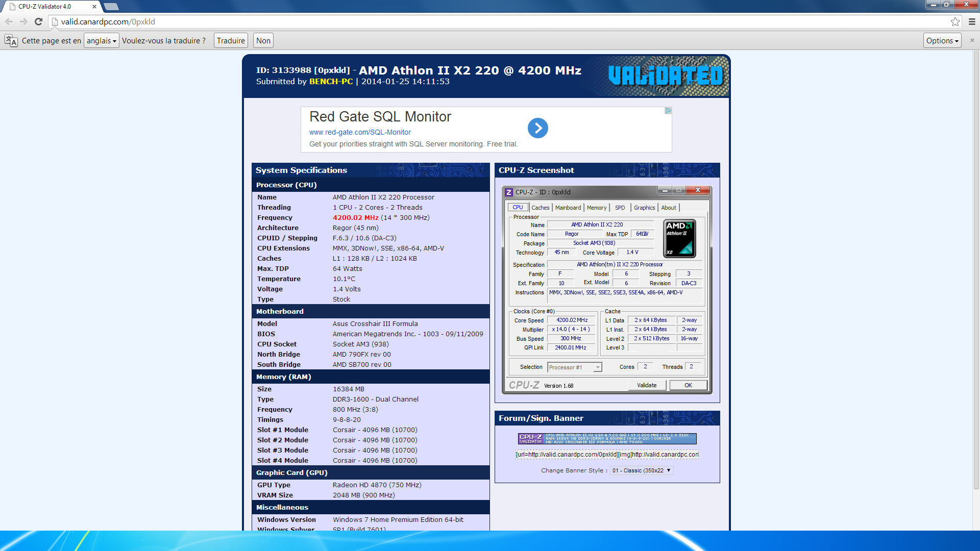The image size is (980, 551).
Task: Click the browser back arrow
Action: click(9, 21)
